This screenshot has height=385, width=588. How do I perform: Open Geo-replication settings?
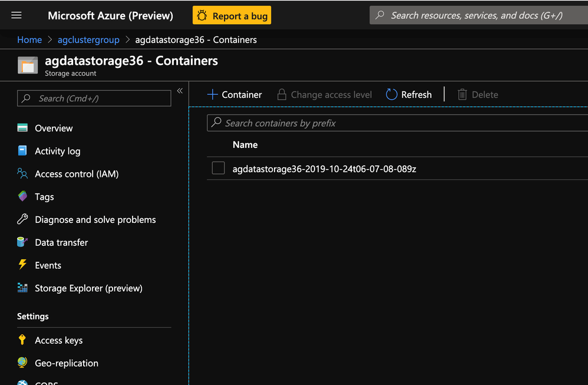point(66,363)
